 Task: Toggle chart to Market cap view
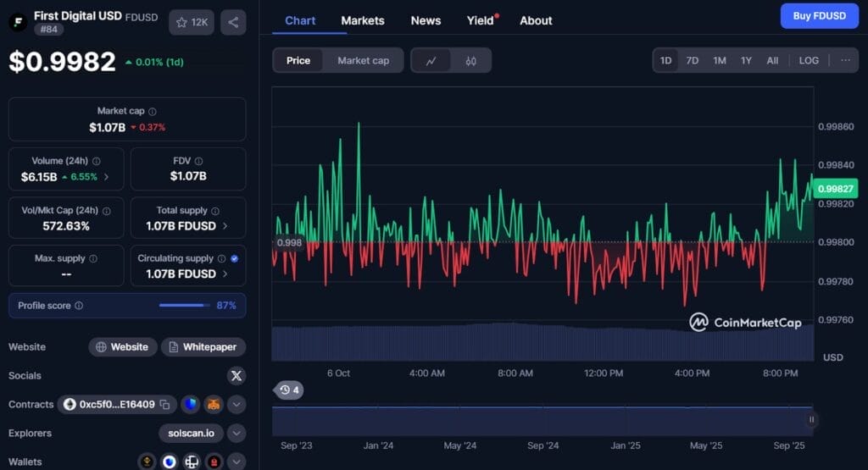(363, 61)
